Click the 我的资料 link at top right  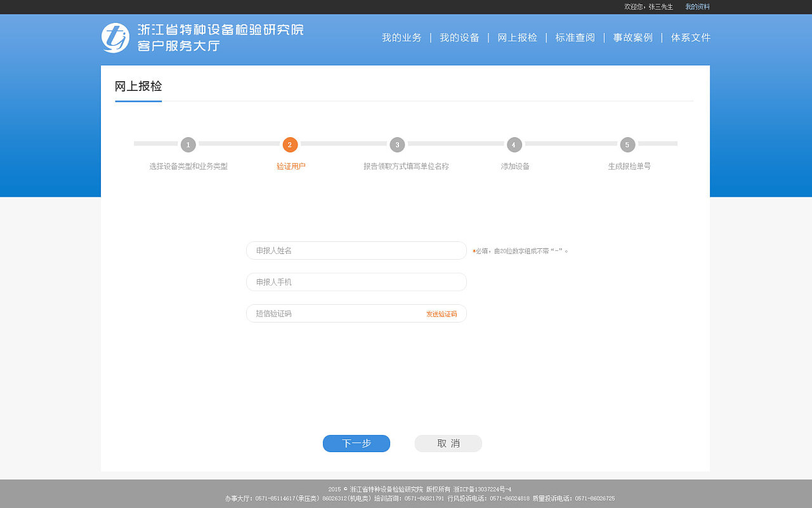(x=697, y=6)
